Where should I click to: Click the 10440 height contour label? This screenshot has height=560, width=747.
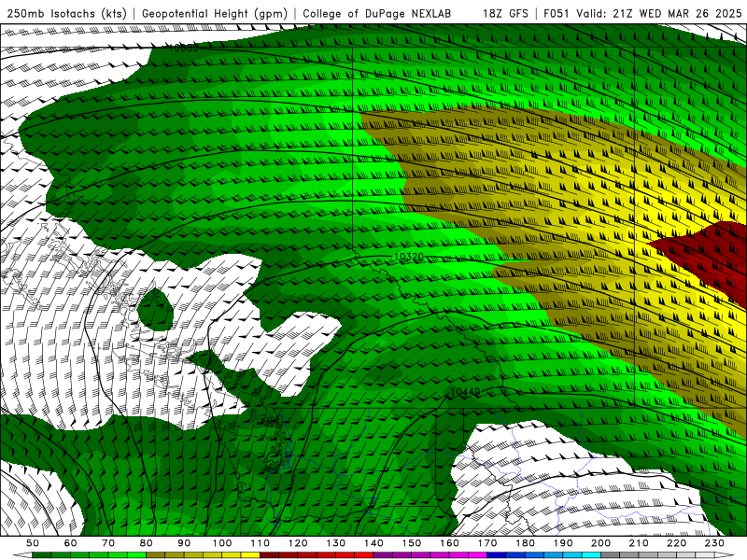click(x=465, y=392)
